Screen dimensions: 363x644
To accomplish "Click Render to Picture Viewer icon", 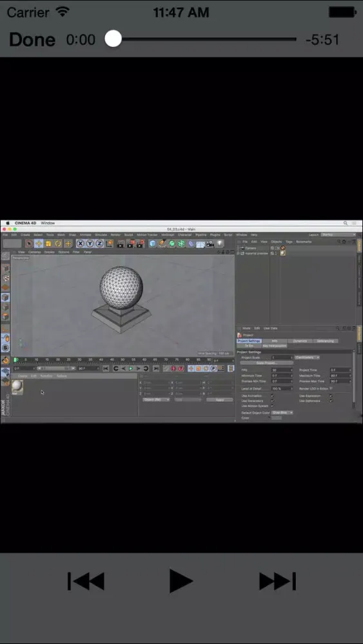I will [x=130, y=244].
